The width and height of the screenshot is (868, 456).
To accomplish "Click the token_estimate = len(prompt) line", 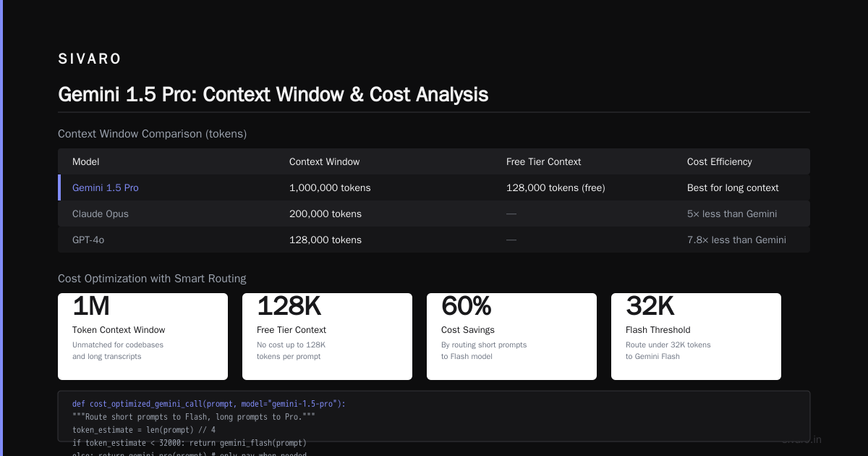I will 144,430.
